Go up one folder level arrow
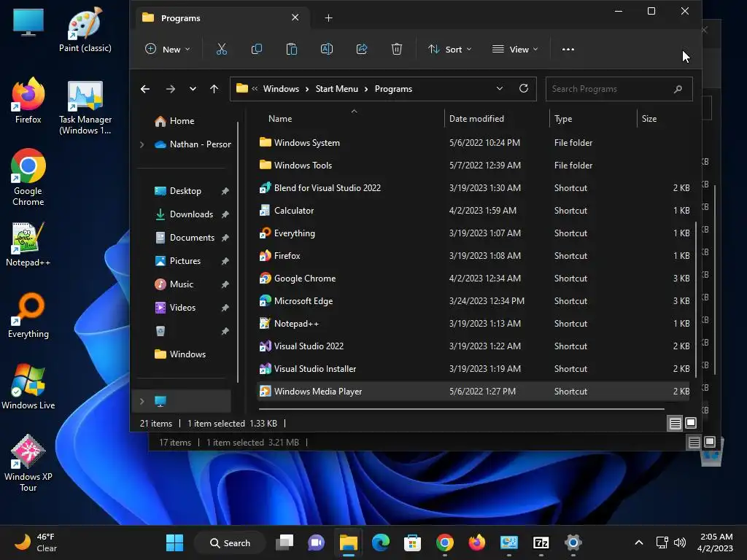 (214, 89)
